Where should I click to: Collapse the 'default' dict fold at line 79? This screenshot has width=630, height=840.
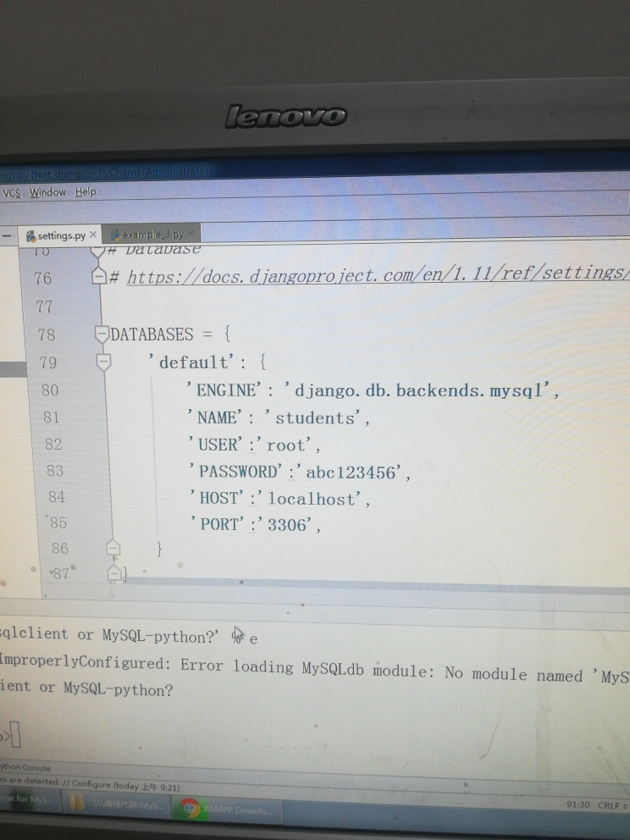click(x=103, y=362)
